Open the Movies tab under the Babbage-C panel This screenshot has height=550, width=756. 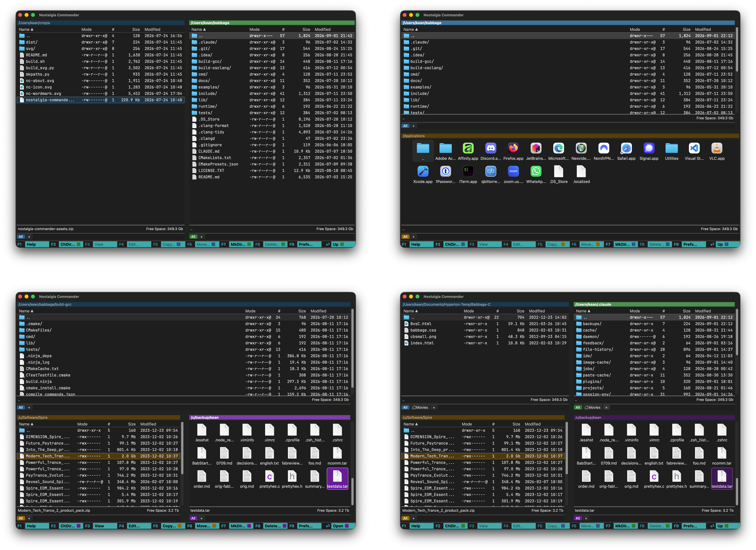[420, 408]
